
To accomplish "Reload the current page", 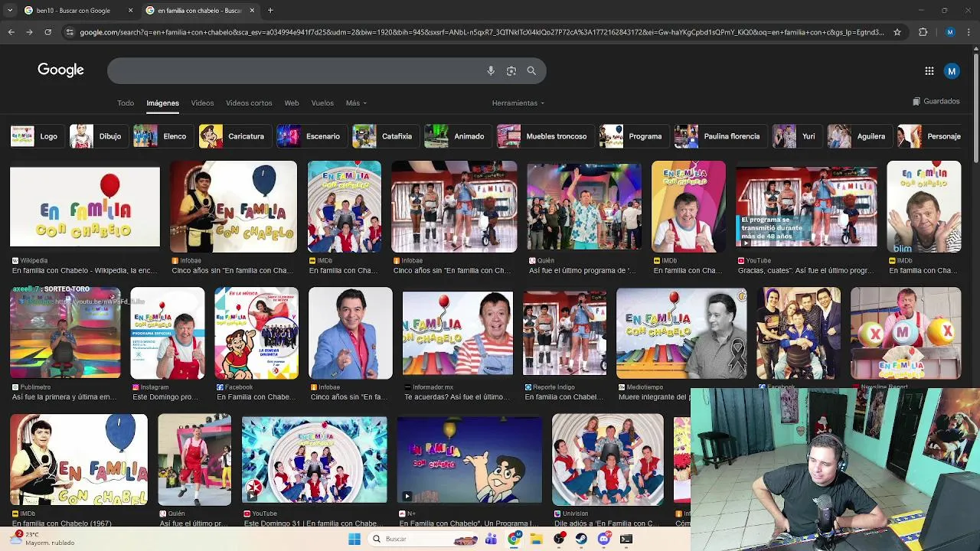I will click(x=47, y=32).
